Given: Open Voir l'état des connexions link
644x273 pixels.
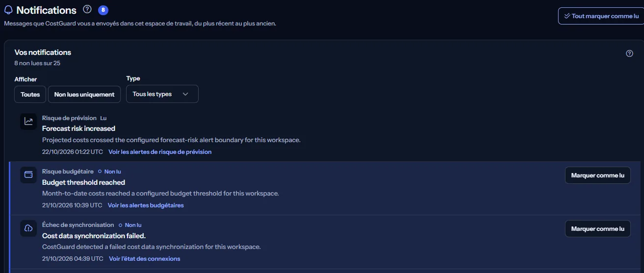Looking at the screenshot, I should [x=145, y=259].
